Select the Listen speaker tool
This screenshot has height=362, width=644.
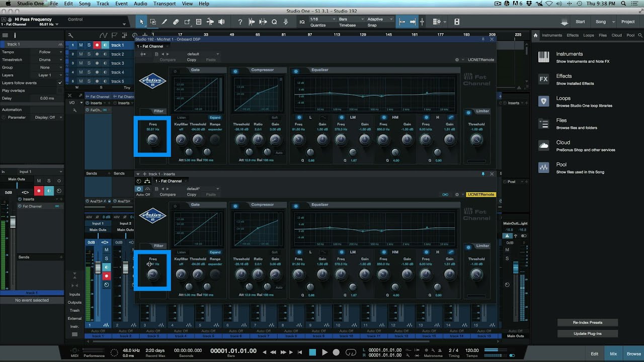coord(221,22)
